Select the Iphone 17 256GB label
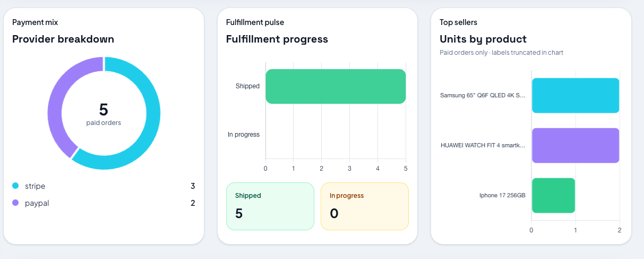Screen dimensions: 644x259 [x=502, y=195]
